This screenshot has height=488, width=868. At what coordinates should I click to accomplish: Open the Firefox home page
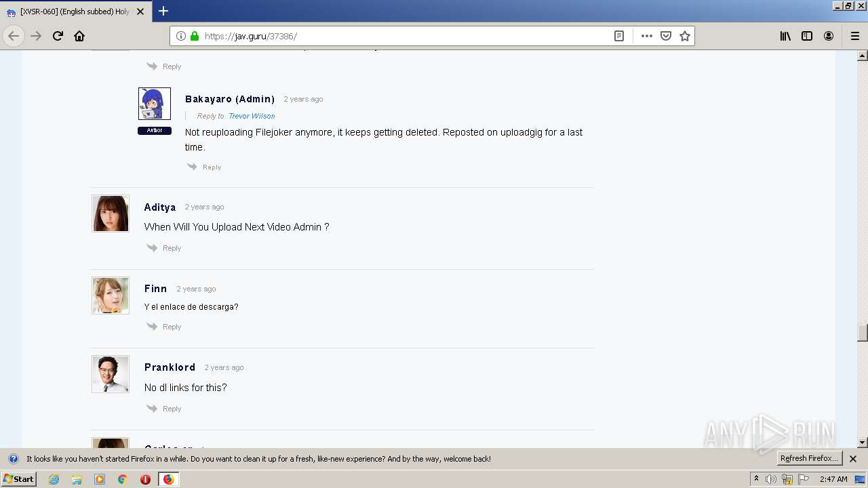click(x=79, y=36)
